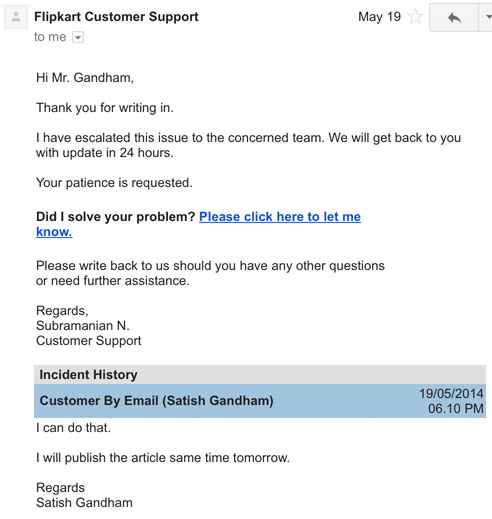Screen dimensions: 492x519
Task: Click the underlined 'know.' link text
Action: [54, 232]
